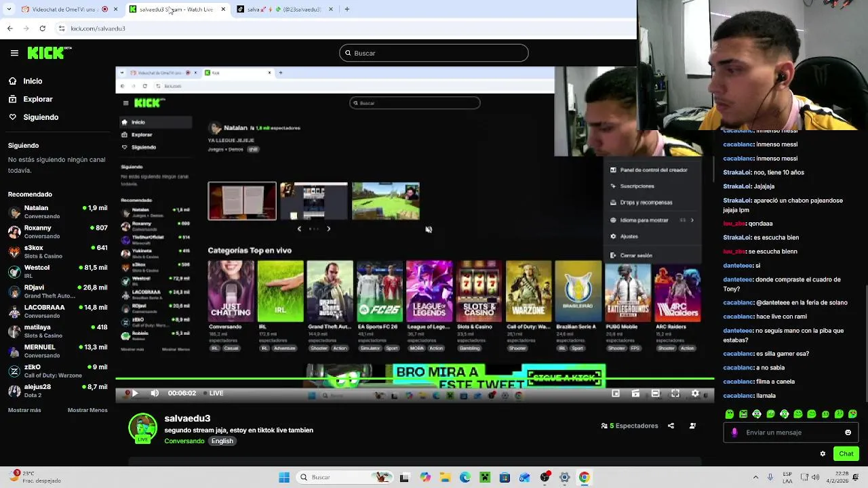
Task: Select the Slots & Casino category card
Action: 479,291
